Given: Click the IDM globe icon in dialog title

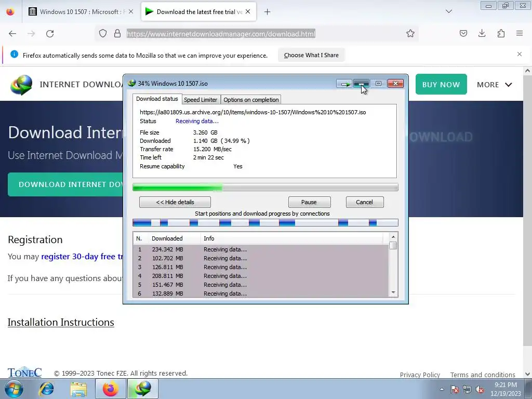Looking at the screenshot, I should point(131,83).
